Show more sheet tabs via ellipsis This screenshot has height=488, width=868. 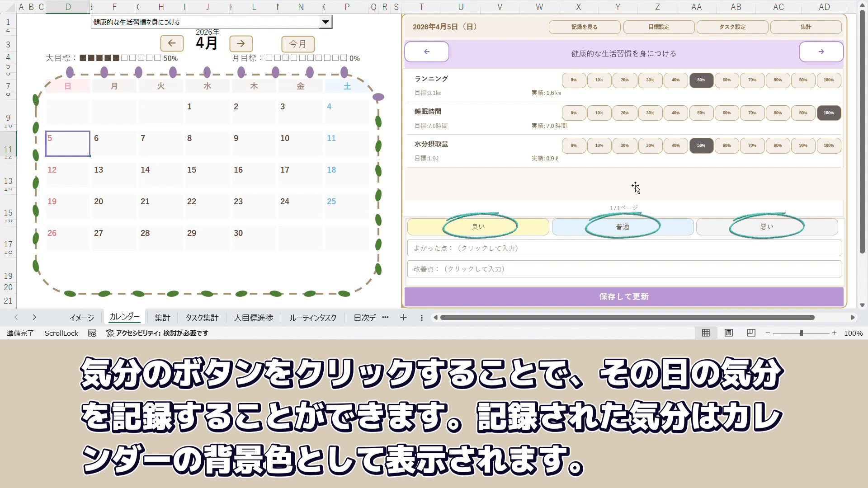tap(385, 318)
